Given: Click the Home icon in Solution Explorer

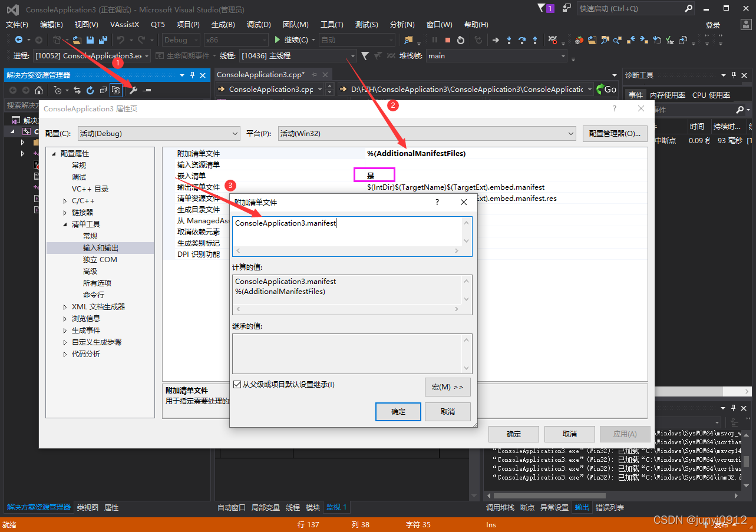Looking at the screenshot, I should click(x=39, y=90).
